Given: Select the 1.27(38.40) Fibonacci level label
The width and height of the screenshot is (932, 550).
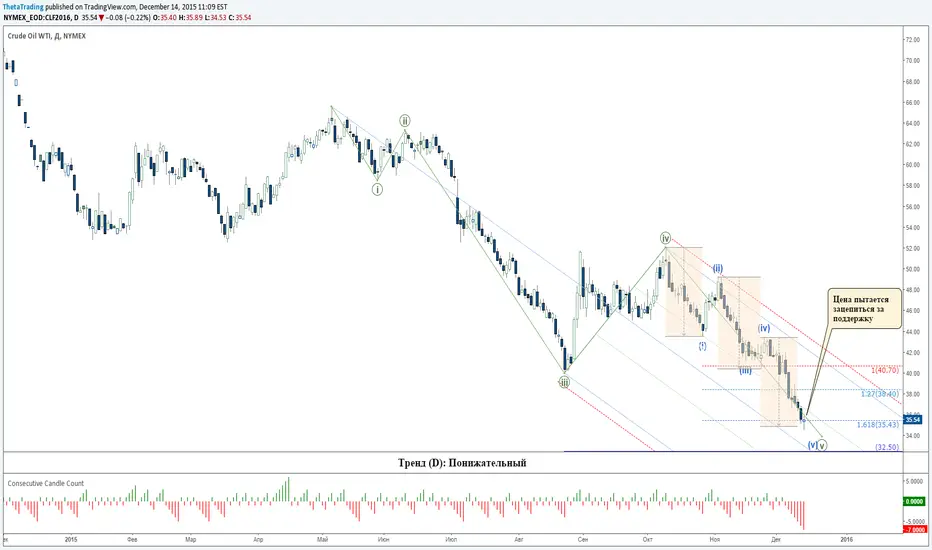Looking at the screenshot, I should (x=880, y=394).
